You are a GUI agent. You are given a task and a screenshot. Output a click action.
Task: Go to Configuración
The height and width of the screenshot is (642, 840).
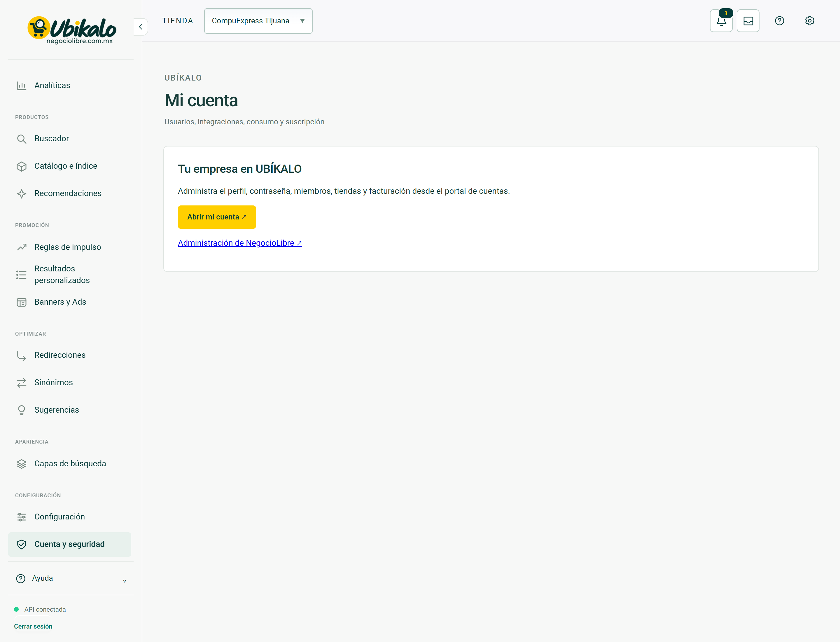click(x=70, y=517)
